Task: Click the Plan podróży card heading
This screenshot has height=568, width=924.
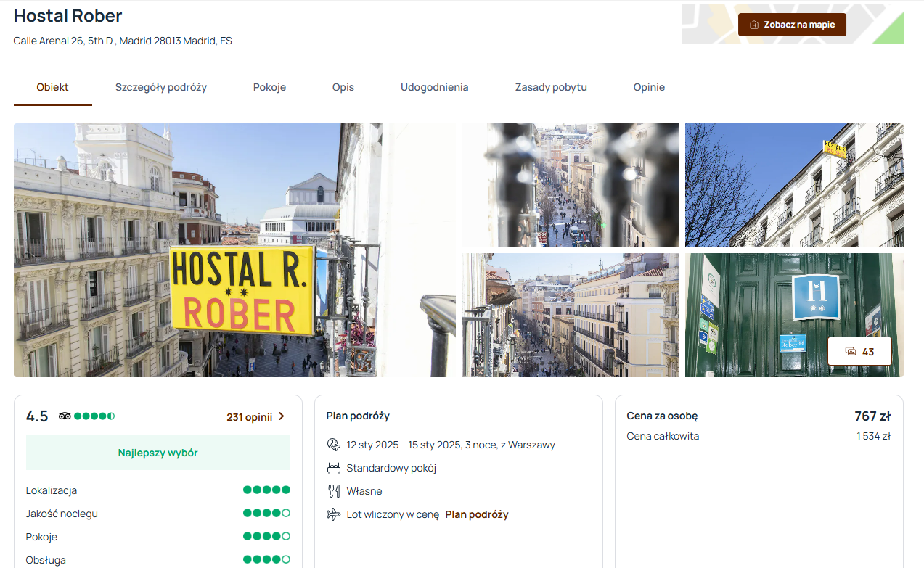Action: 358,416
